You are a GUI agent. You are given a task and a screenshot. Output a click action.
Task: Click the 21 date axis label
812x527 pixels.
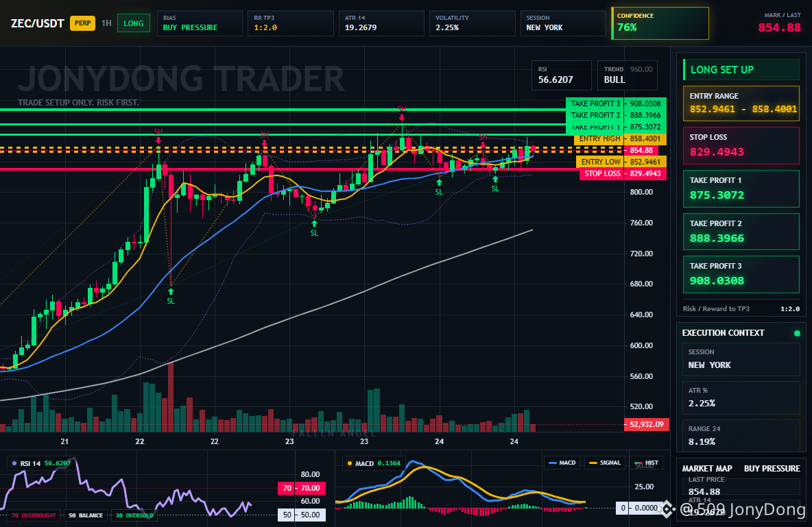(x=64, y=441)
